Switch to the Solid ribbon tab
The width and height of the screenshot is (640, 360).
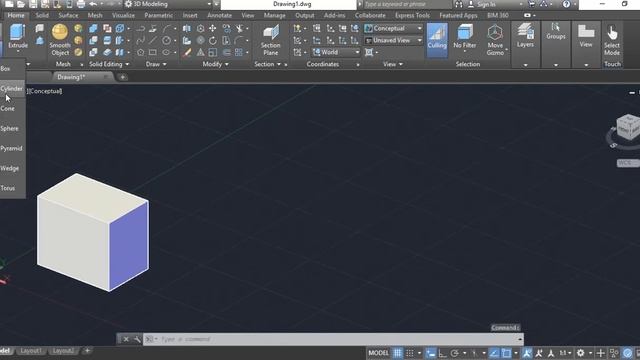click(x=42, y=15)
